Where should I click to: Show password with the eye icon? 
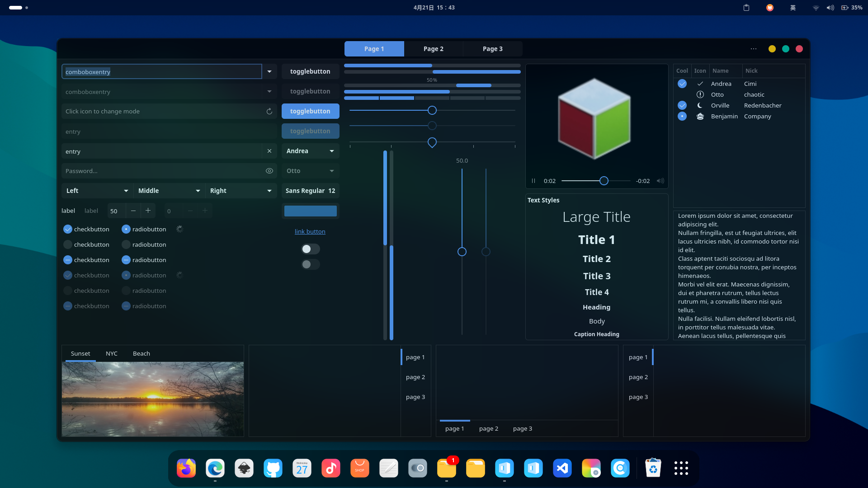click(269, 171)
